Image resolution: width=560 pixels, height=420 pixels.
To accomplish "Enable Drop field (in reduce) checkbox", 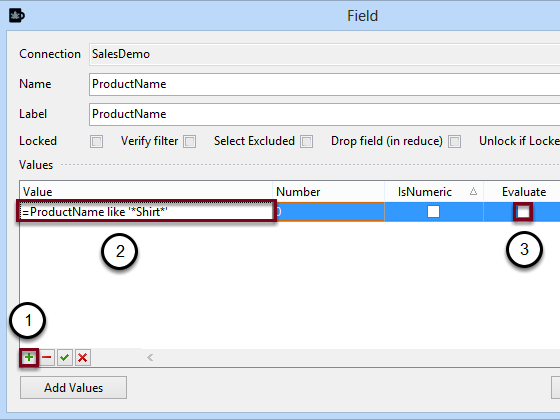I will [455, 141].
